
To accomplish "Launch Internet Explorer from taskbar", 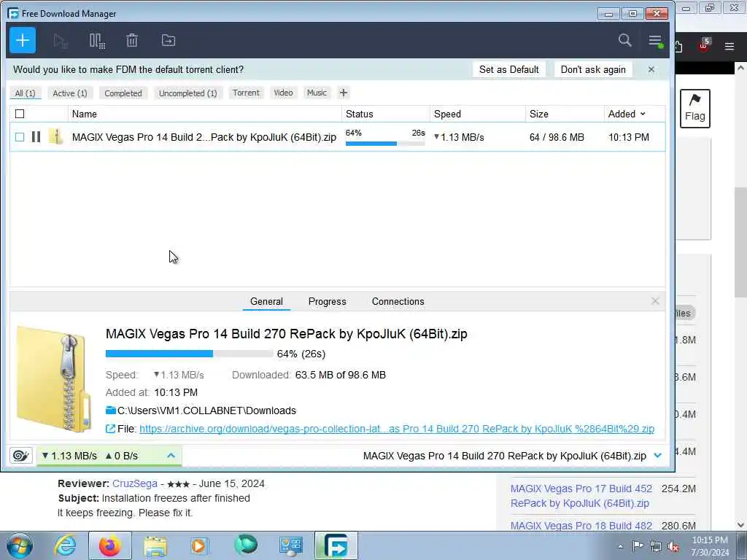I will point(65,545).
